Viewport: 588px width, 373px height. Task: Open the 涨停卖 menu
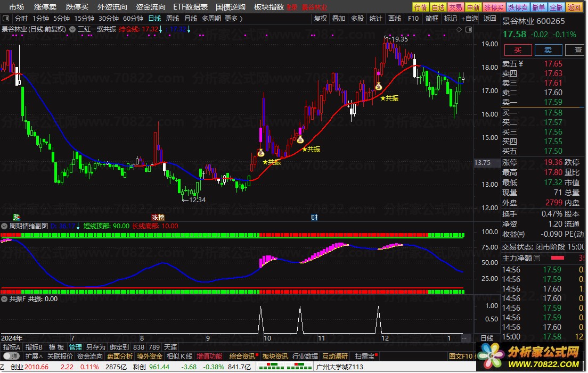45,7
